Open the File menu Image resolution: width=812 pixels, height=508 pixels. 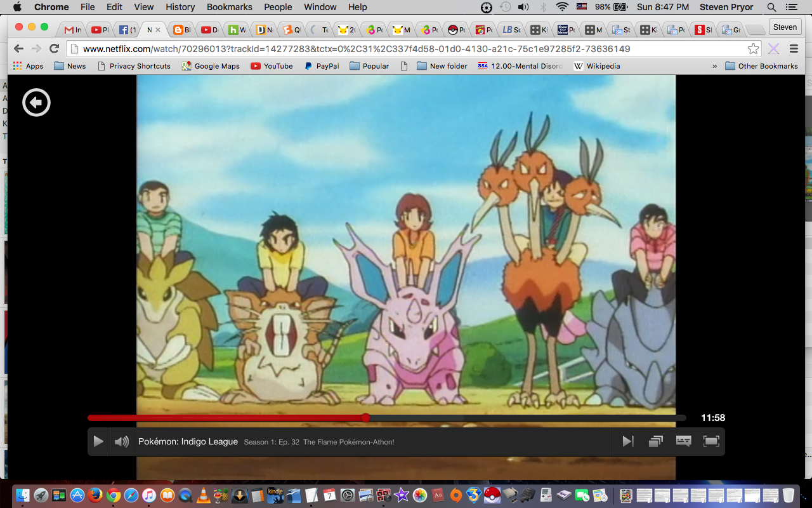tap(88, 7)
